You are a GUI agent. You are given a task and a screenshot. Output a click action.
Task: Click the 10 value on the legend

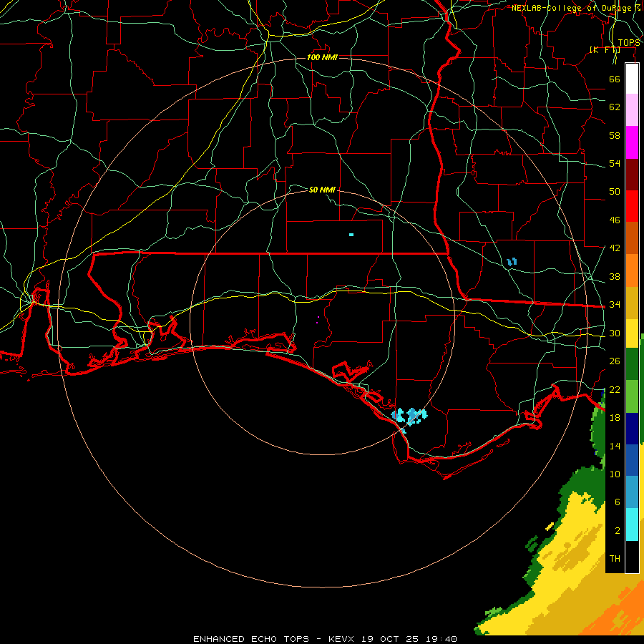tap(615, 474)
